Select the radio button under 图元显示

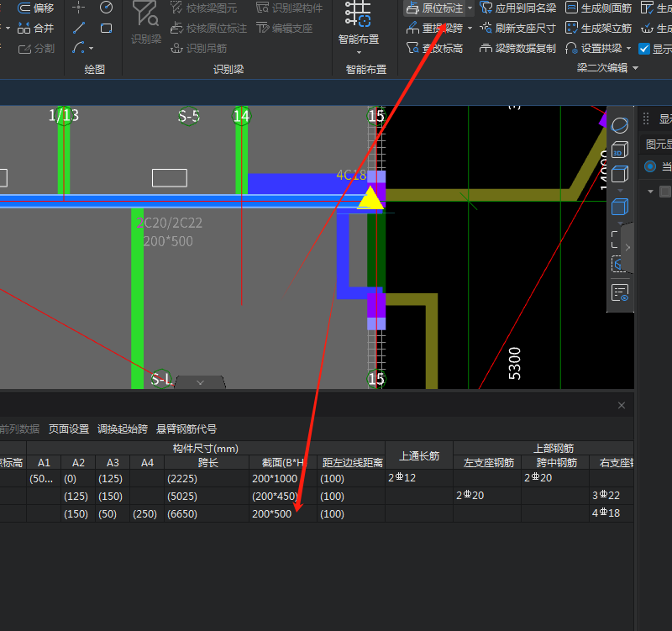(649, 166)
